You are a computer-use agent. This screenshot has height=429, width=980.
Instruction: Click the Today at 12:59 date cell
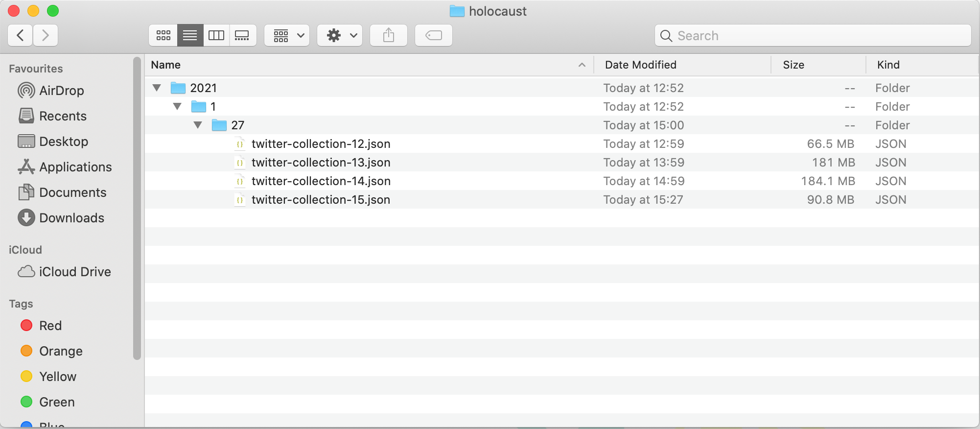pyautogui.click(x=644, y=144)
